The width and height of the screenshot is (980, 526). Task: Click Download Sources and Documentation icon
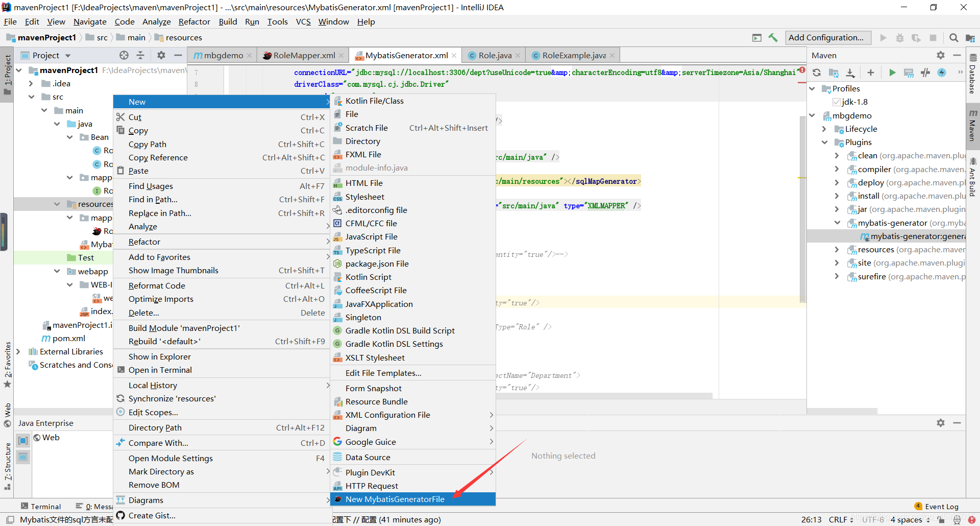(850, 73)
